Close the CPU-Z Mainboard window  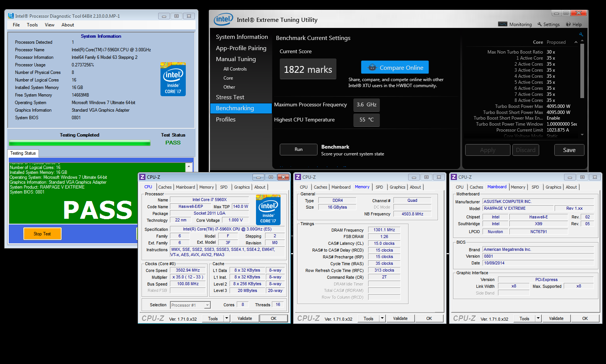595,177
